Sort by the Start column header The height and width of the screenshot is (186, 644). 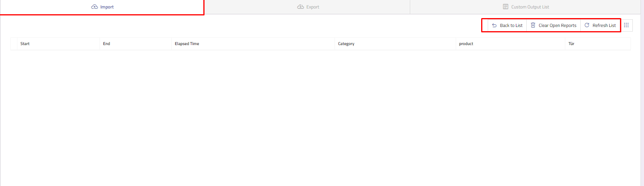[25, 44]
